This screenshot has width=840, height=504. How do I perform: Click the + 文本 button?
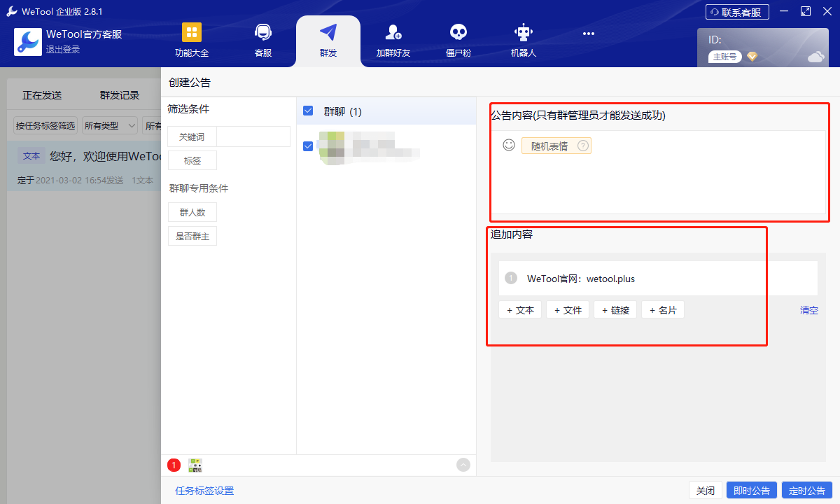[520, 309]
